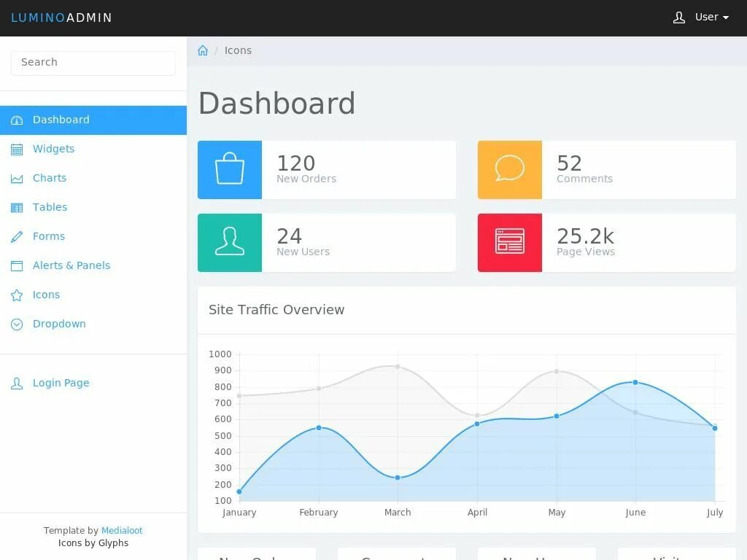
Task: Click the speech bubble icon on Comments
Action: pos(510,168)
